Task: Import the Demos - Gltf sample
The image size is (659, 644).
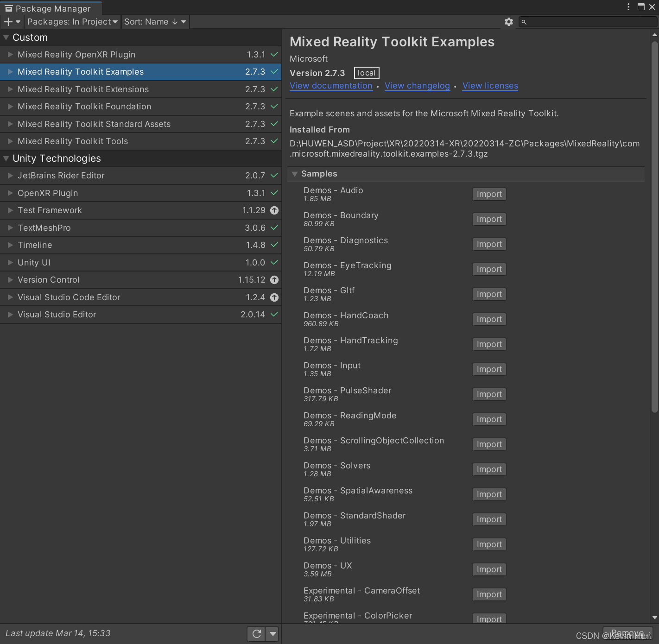Action: (489, 294)
